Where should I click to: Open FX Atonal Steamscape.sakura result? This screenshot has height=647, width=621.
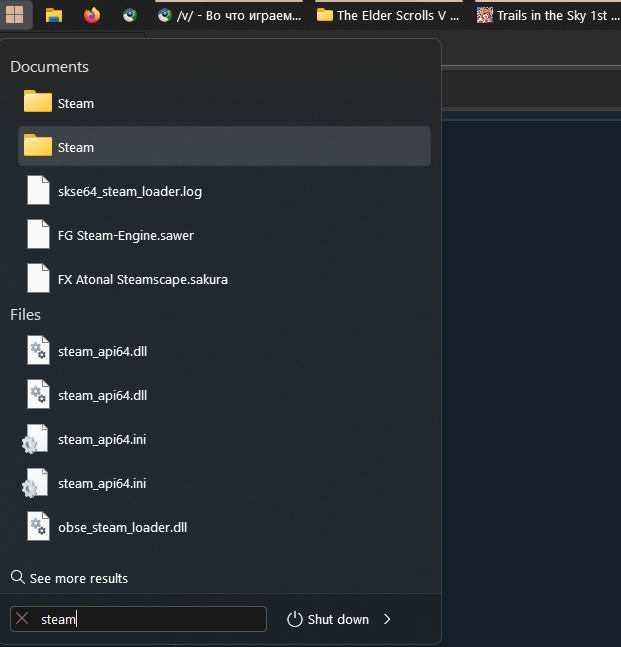(224, 279)
